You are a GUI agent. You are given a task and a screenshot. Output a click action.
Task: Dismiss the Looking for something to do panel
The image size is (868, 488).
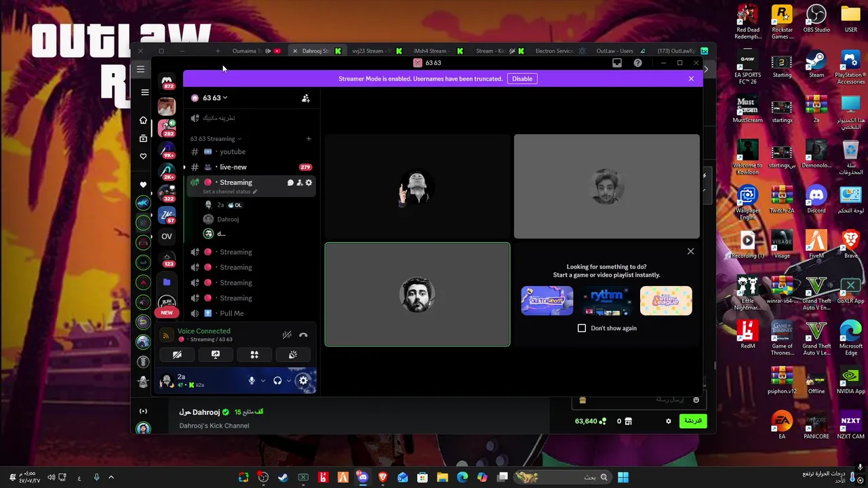point(690,251)
